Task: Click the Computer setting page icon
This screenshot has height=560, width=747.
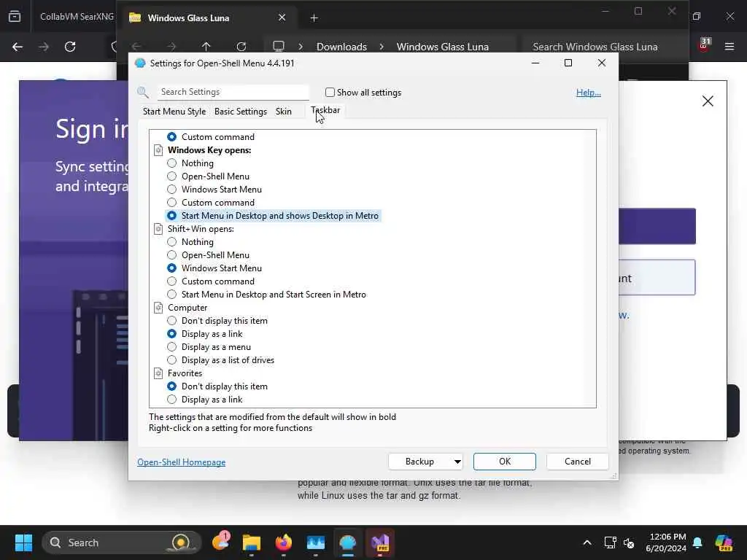Action: coord(158,308)
